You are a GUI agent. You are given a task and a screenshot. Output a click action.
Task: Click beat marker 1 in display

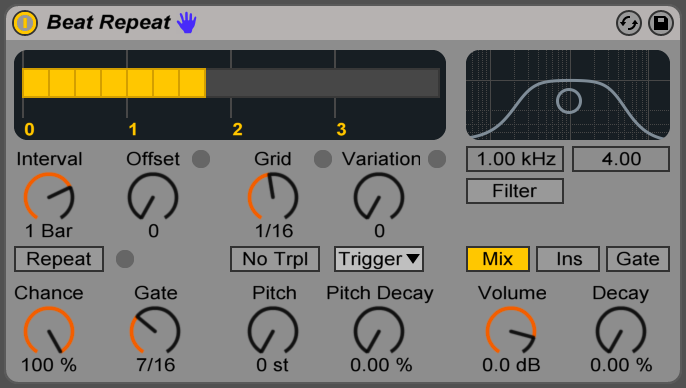(x=133, y=129)
